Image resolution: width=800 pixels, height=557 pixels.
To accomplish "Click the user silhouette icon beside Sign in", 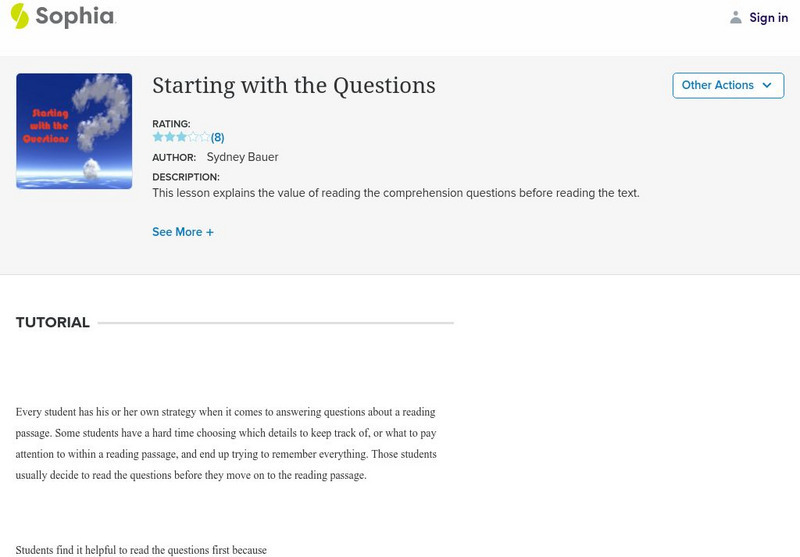I will [736, 17].
